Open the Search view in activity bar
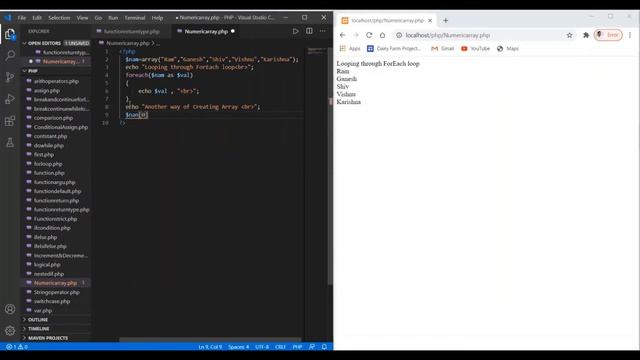Viewport: 640px width, 360px height. coord(10,55)
